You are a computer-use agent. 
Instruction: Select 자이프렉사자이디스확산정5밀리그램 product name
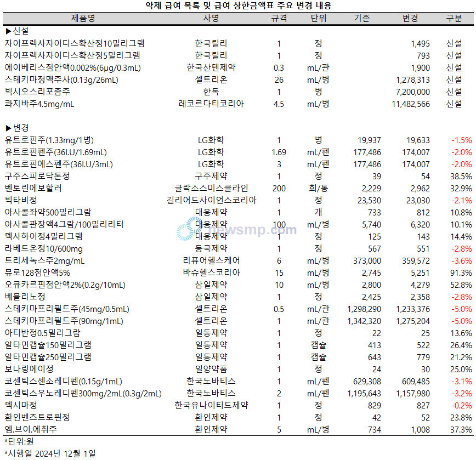click(x=72, y=55)
